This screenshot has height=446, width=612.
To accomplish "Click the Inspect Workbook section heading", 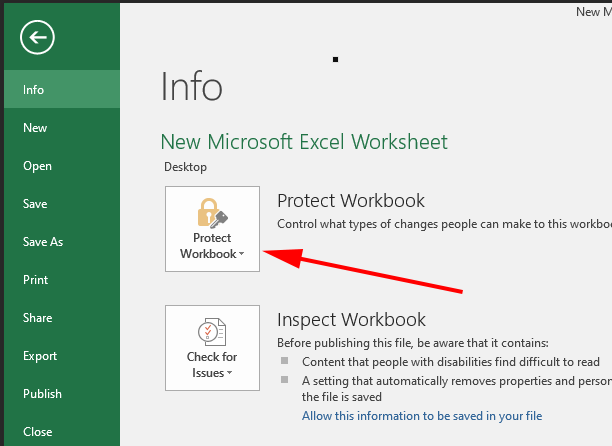I will click(x=351, y=320).
